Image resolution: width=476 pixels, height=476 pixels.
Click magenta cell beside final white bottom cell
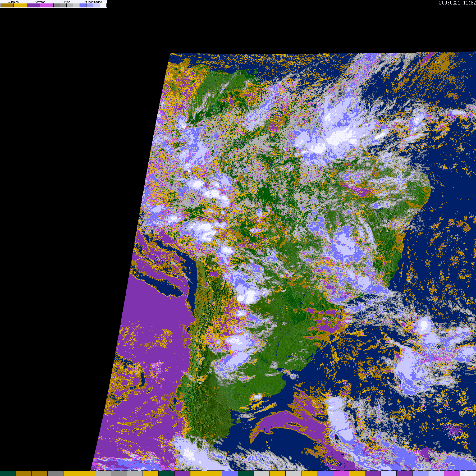coord(452,473)
